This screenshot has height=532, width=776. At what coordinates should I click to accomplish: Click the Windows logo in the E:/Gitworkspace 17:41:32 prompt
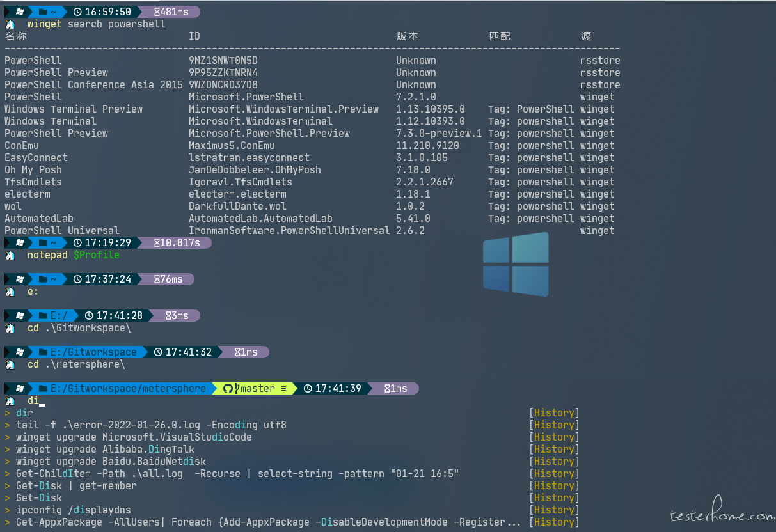[x=20, y=352]
